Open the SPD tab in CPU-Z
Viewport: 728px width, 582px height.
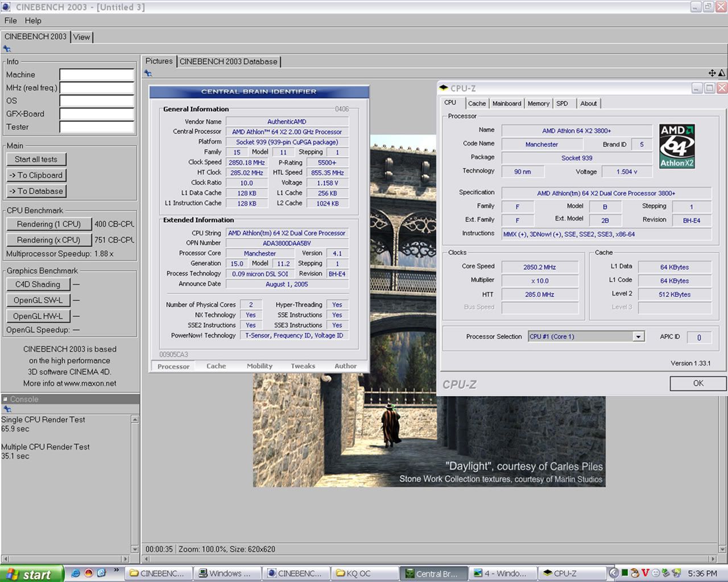[562, 103]
